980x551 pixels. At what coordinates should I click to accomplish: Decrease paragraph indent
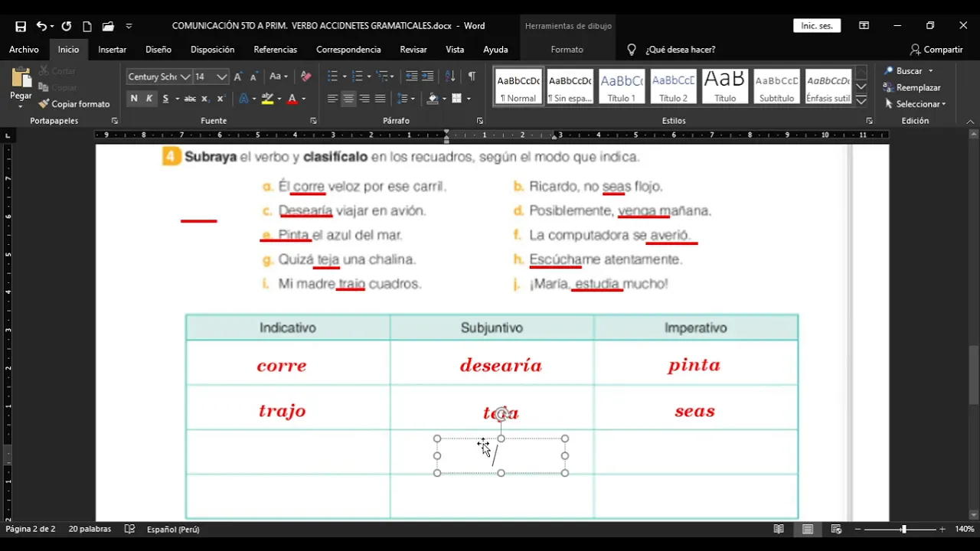point(411,77)
